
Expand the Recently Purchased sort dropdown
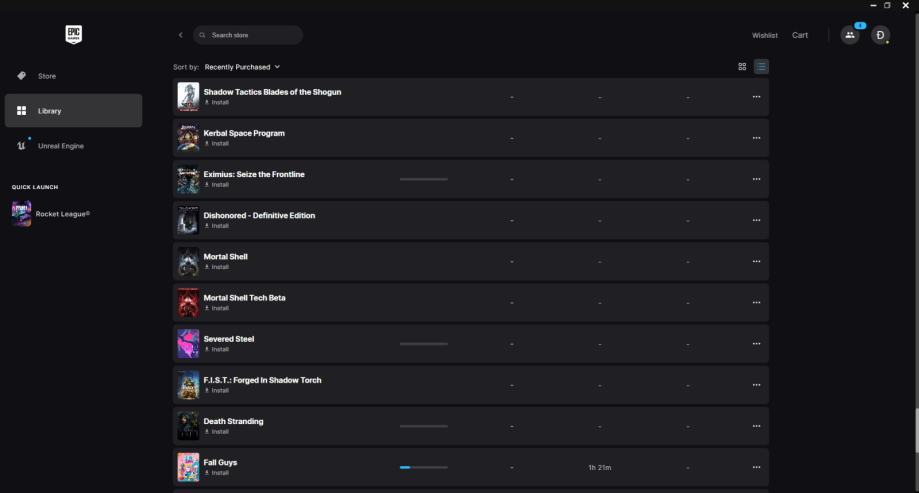242,67
